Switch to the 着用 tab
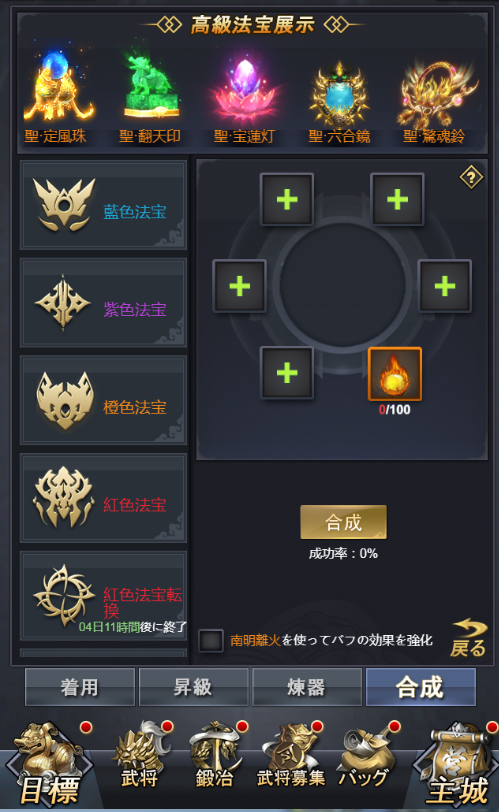 point(80,687)
